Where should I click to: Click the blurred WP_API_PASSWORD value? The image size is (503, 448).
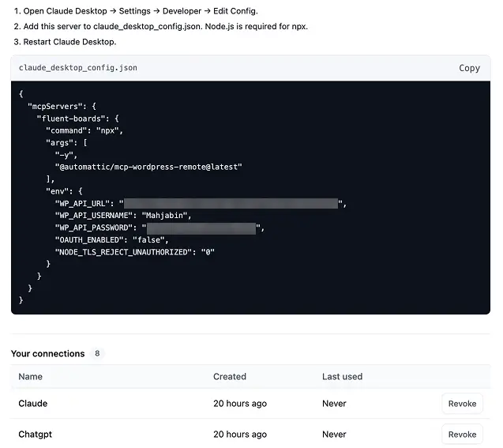point(201,228)
